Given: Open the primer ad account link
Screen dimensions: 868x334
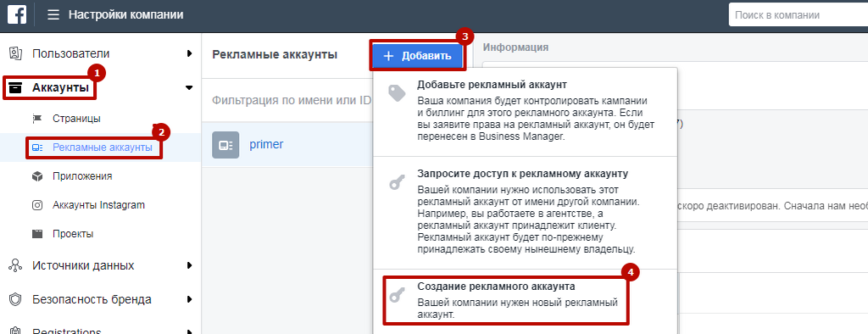Looking at the screenshot, I should 266,145.
